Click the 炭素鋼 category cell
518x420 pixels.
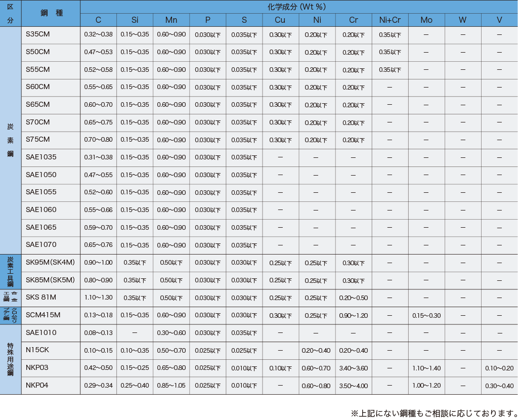(11, 140)
